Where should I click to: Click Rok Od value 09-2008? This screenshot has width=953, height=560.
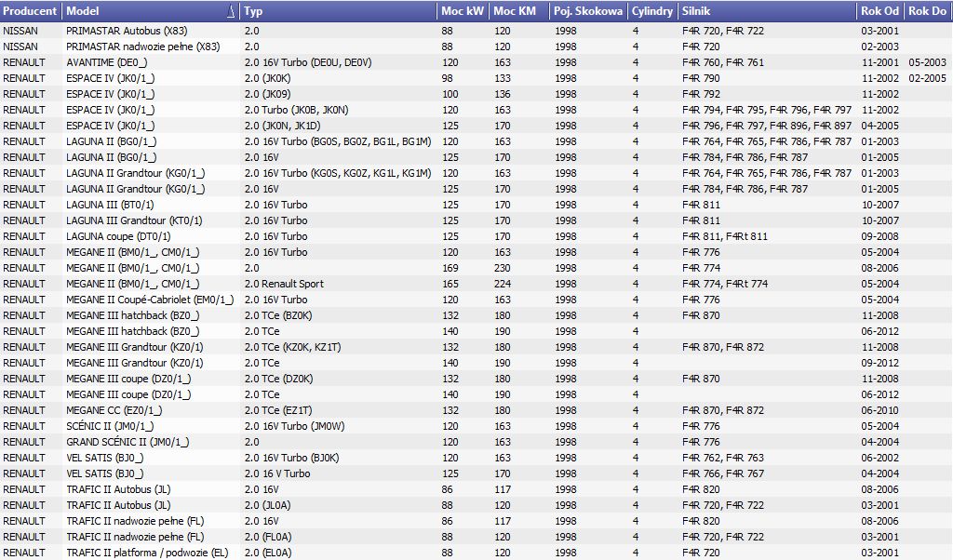pyautogui.click(x=879, y=235)
